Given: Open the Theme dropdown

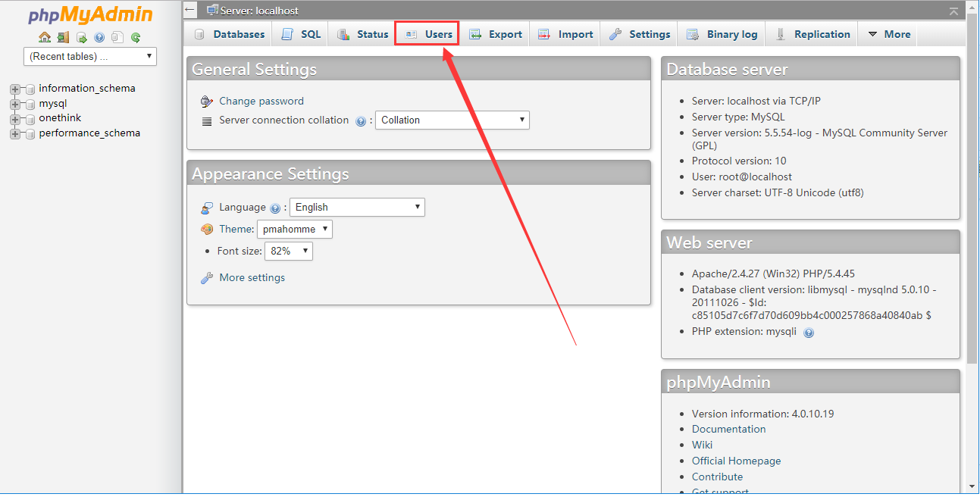Looking at the screenshot, I should click(x=295, y=230).
